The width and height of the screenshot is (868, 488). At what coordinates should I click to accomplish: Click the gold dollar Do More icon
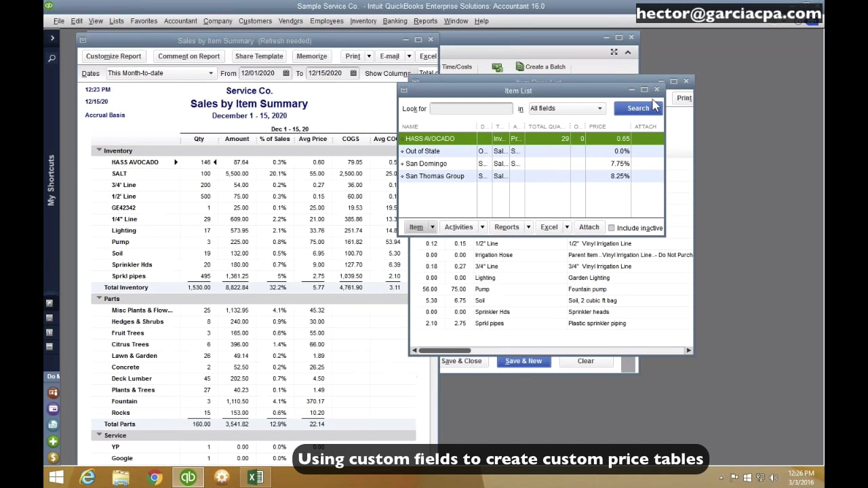[x=53, y=457]
